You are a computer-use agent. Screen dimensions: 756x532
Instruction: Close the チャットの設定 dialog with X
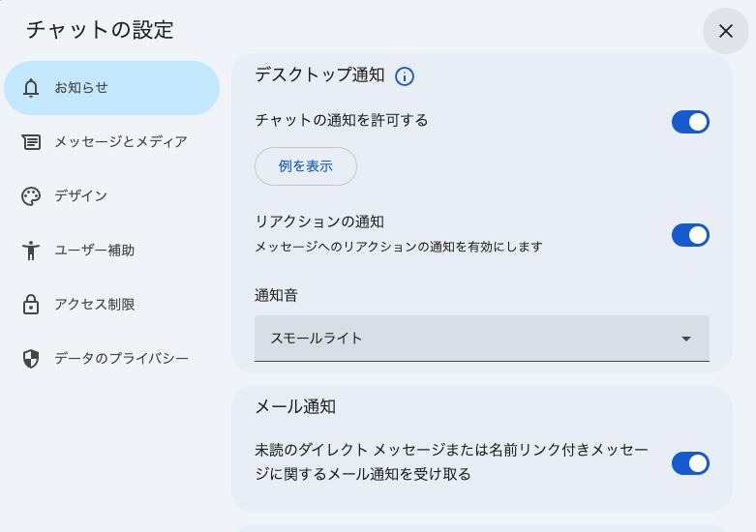click(x=725, y=31)
